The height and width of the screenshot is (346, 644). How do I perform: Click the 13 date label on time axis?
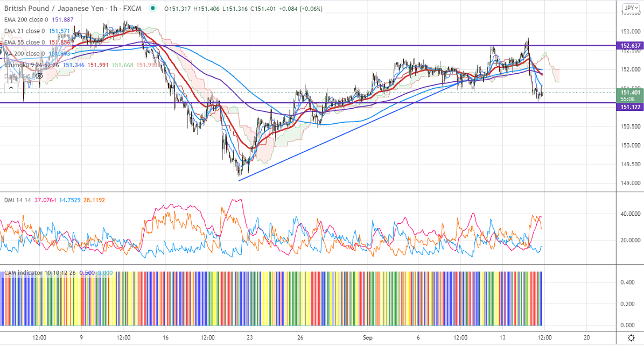point(503,338)
